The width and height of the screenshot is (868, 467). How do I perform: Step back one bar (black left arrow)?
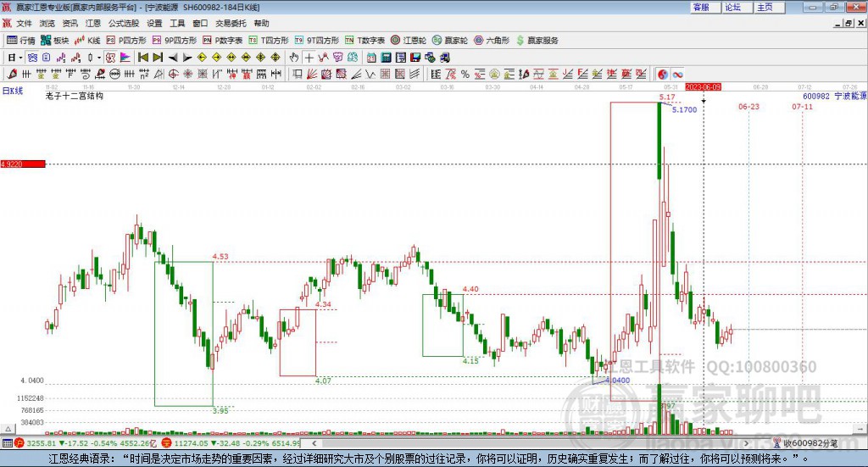click(x=173, y=58)
